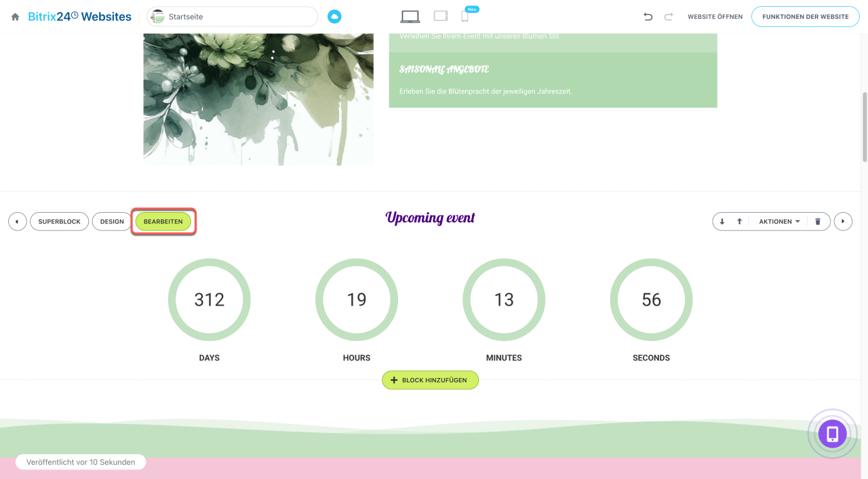
Task: Delete block with trash icon
Action: 818,222
